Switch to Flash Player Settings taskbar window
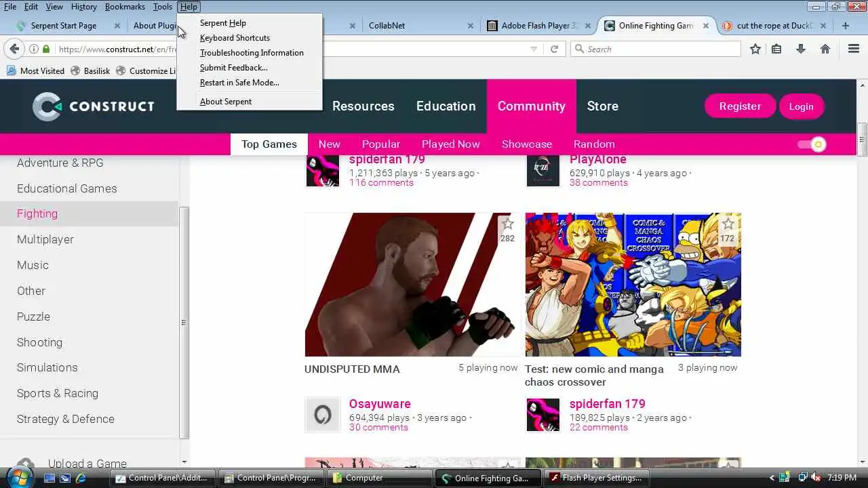 coord(597,478)
